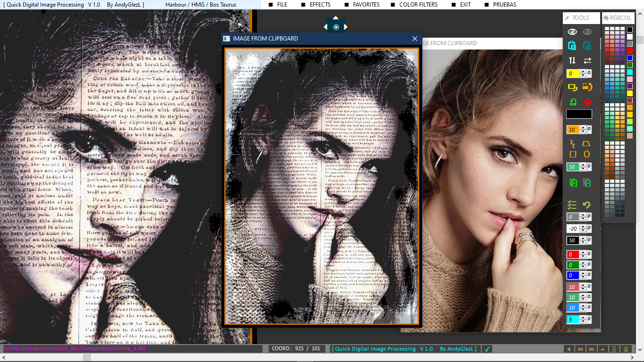The width and height of the screenshot is (644, 362).
Task: Click the TOOLS panel header
Action: click(x=581, y=18)
